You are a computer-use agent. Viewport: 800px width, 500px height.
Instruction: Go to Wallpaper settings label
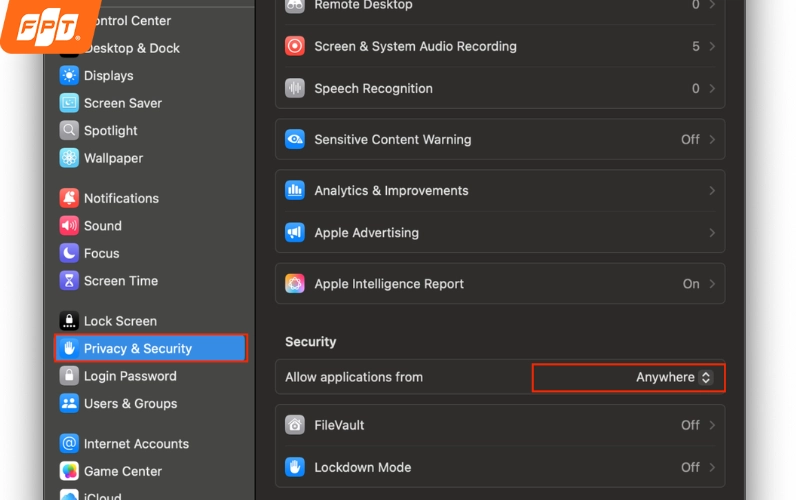113,159
